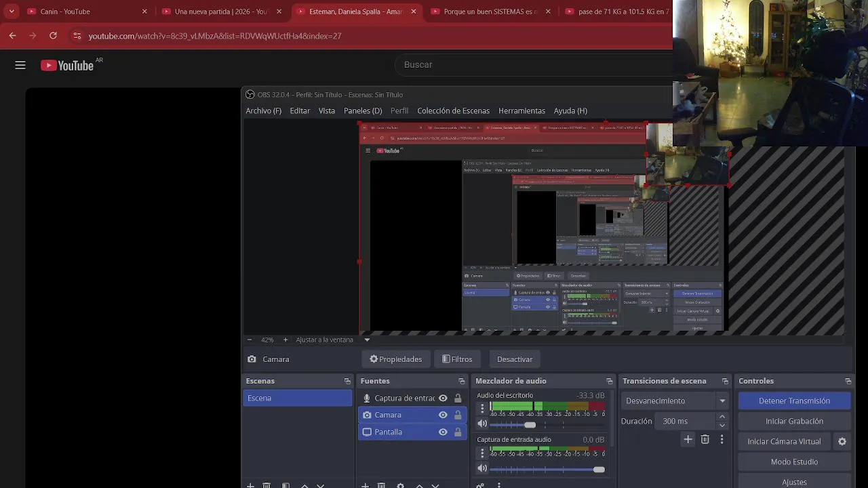Close the 'Porque un buen SISTEMAS' tab
868x488 pixels.
coord(548,12)
